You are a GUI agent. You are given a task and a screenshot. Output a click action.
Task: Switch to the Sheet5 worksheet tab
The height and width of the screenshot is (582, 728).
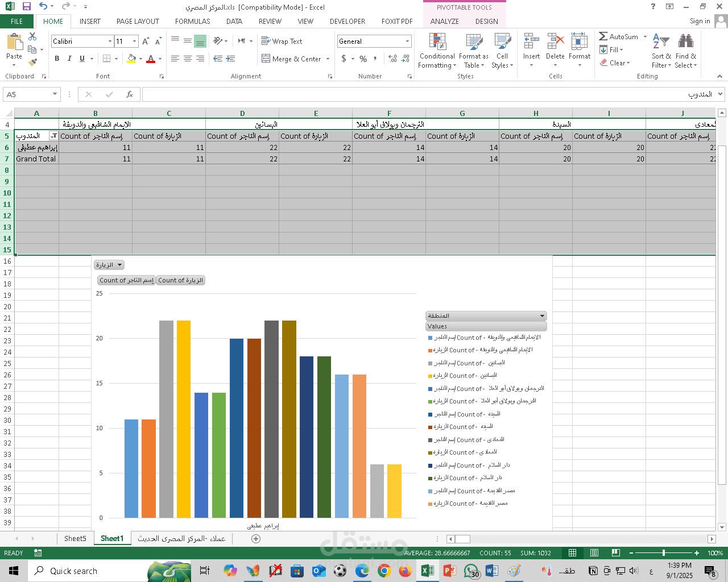tap(75, 538)
